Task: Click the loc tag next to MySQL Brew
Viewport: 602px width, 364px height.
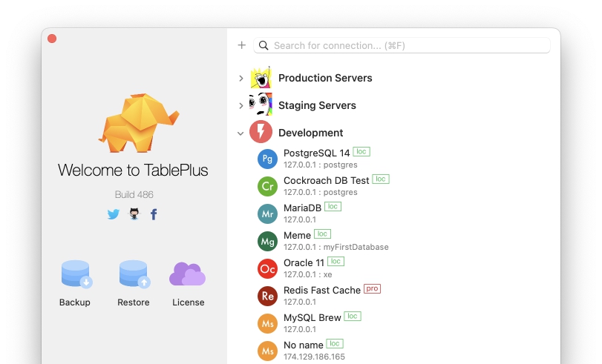Action: pyautogui.click(x=353, y=316)
